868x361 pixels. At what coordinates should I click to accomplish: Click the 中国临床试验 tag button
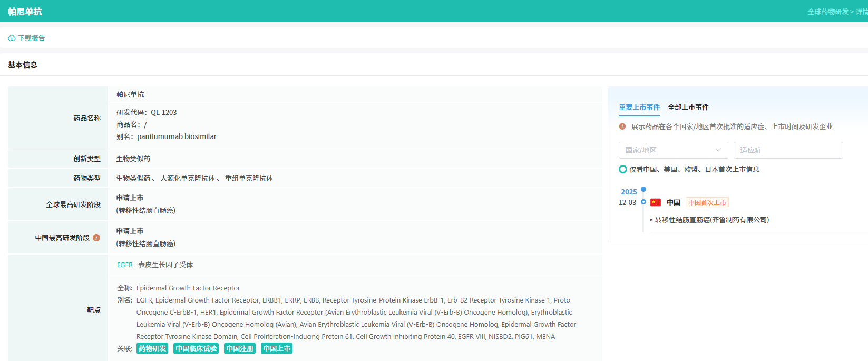coord(196,348)
